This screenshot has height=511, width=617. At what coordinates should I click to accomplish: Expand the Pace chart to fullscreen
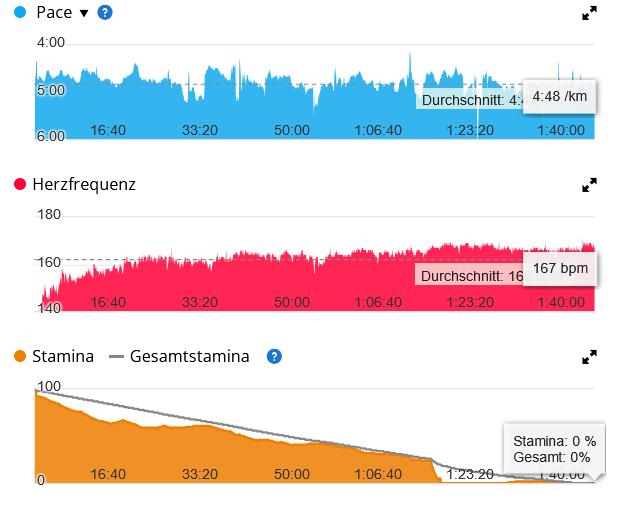pos(589,14)
